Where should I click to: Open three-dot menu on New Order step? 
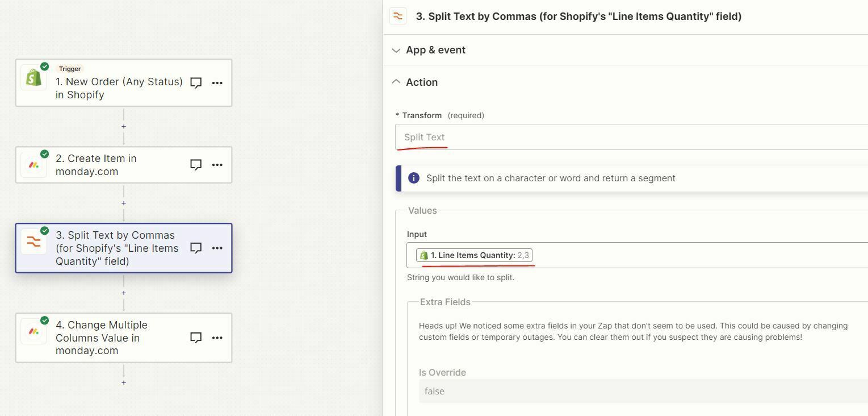[x=217, y=83]
